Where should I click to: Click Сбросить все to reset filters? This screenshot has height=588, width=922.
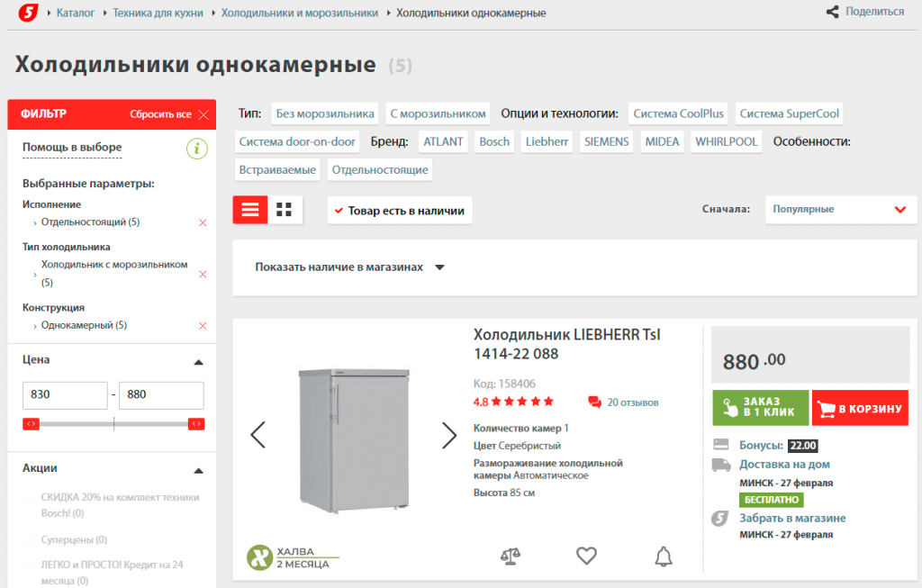point(160,114)
